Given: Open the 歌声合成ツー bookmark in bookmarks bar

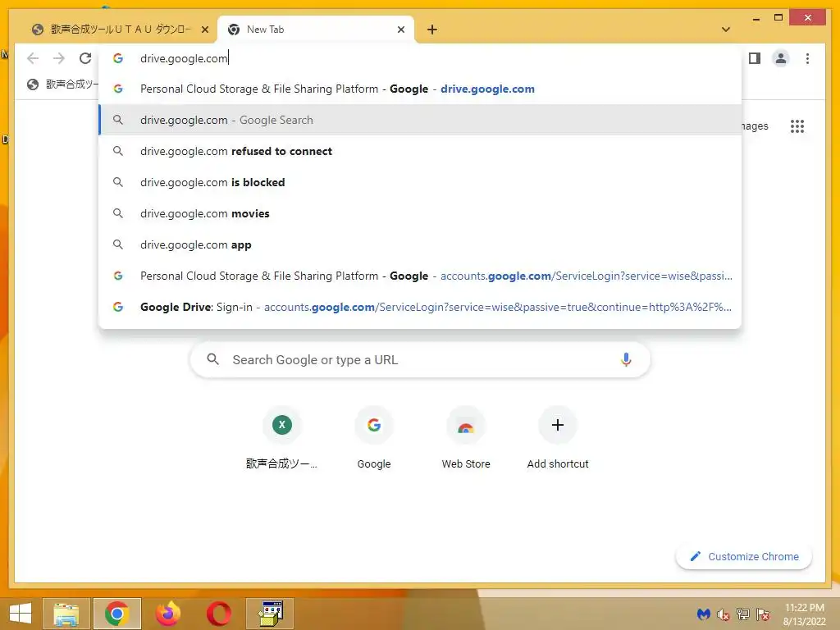Looking at the screenshot, I should coord(62,84).
